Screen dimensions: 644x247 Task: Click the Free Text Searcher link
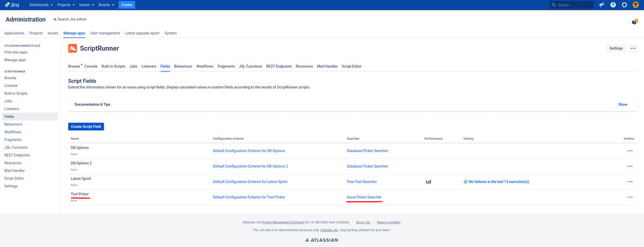pos(362,182)
